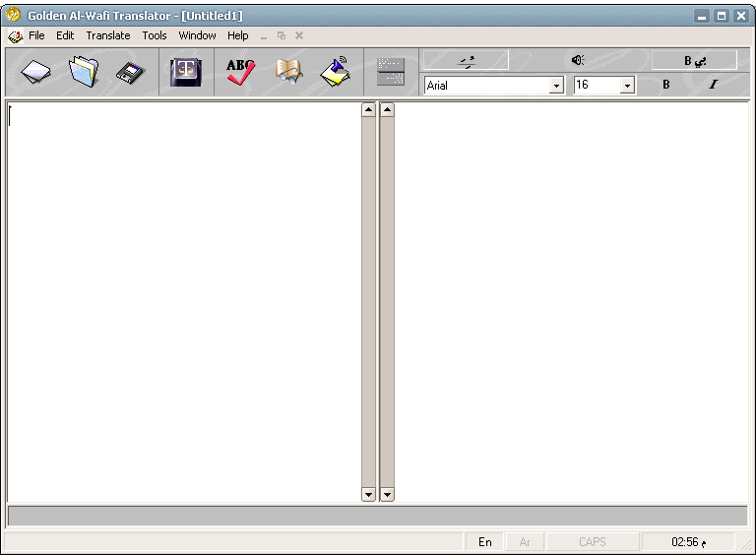Click the document icon in the menu bar
756x555 pixels.
click(16, 36)
